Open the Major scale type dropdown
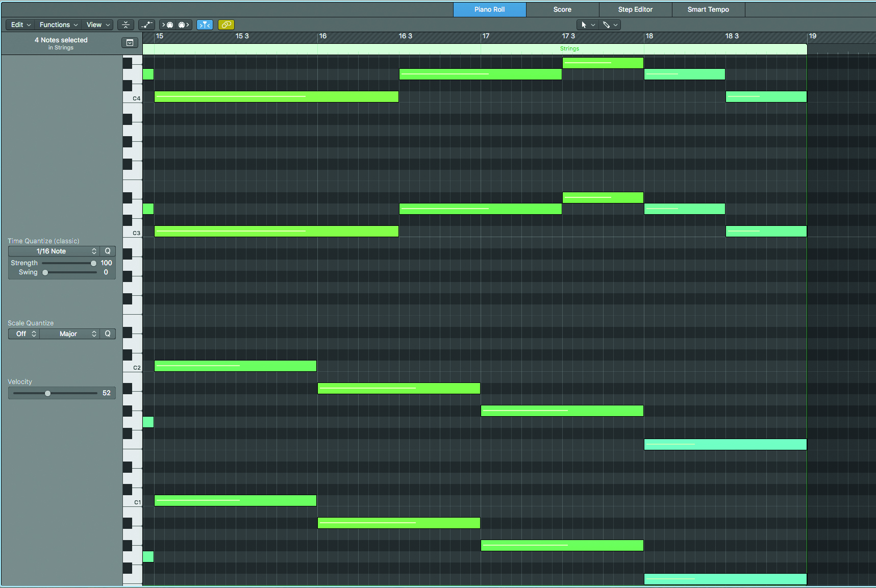The width and height of the screenshot is (876, 588). [69, 334]
